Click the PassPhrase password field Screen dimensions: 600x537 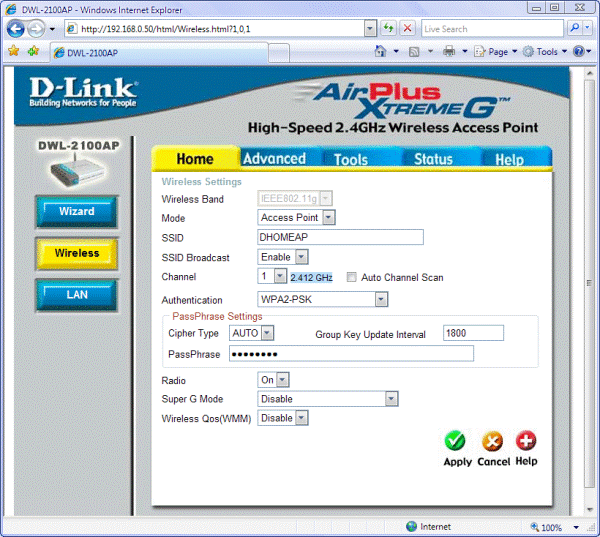click(351, 353)
